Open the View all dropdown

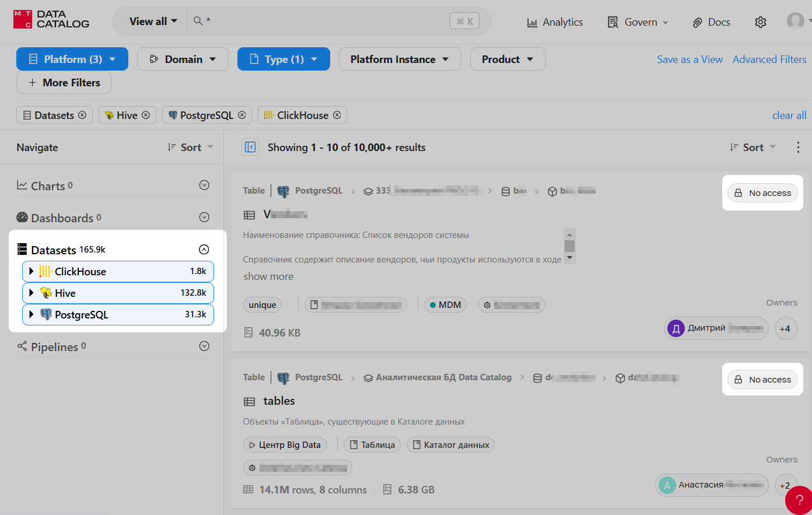[x=153, y=22]
